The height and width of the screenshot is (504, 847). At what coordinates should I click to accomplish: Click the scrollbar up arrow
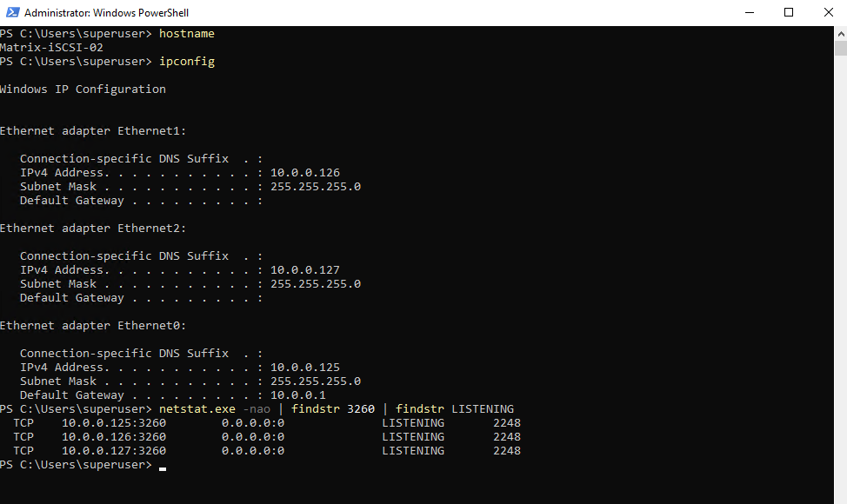click(x=840, y=33)
